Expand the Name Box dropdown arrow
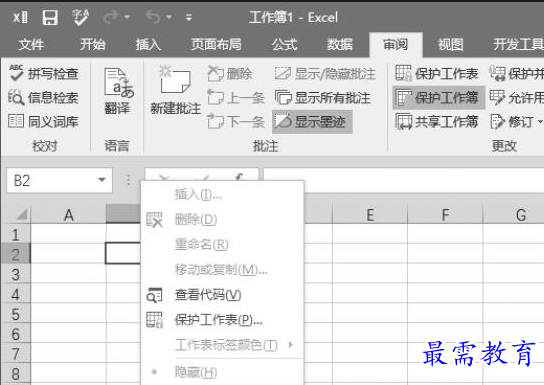This screenshot has width=544, height=385. click(x=102, y=180)
